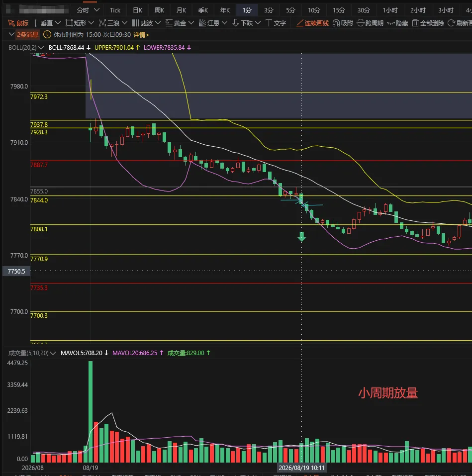The width and height of the screenshot is (472, 476).
Task: Switch to the 1小时 period tab
Action: tap(390, 10)
